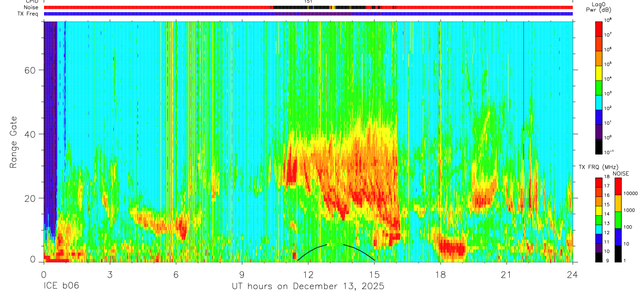
Task: Click the 1000 noise scale label
Action: 629,211
